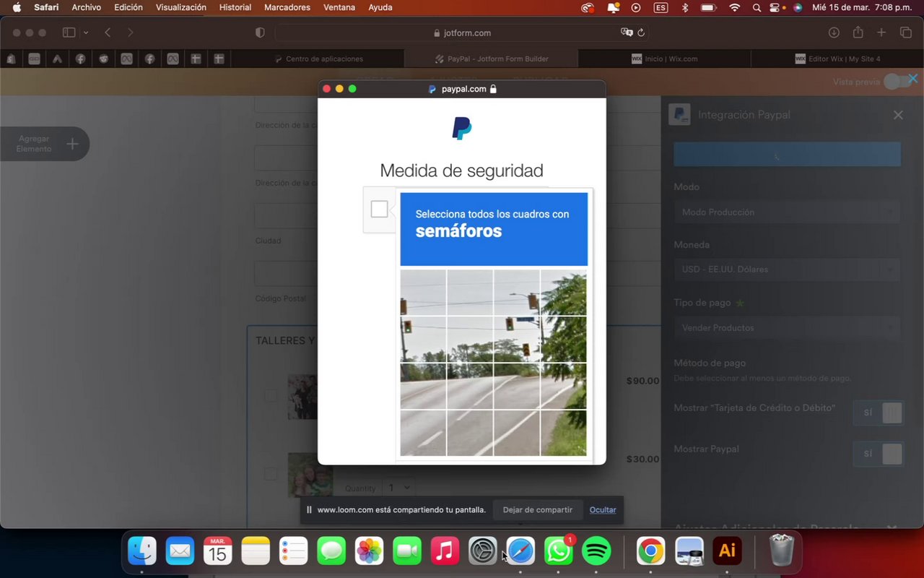
Task: Toggle the Mostrar Paypal switch
Action: (878, 454)
